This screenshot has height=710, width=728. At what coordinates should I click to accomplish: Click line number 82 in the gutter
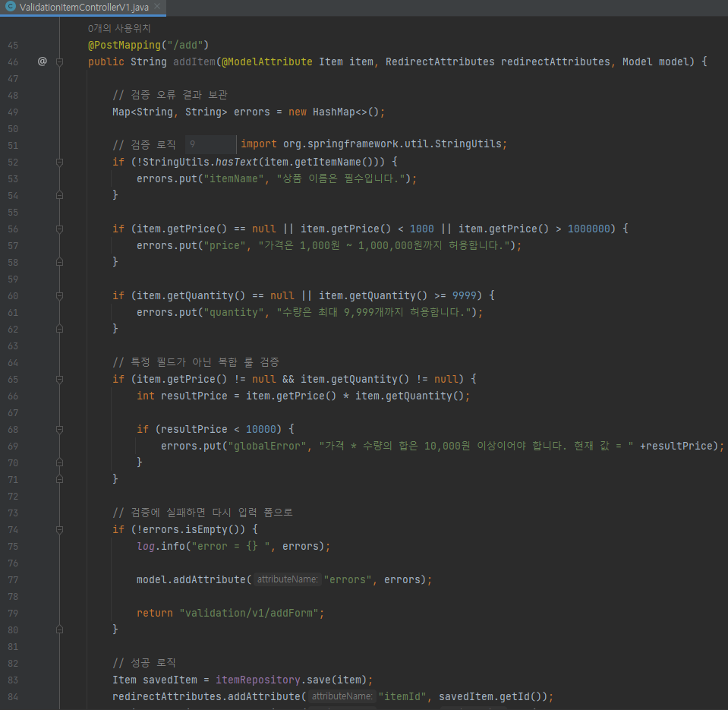click(13, 664)
